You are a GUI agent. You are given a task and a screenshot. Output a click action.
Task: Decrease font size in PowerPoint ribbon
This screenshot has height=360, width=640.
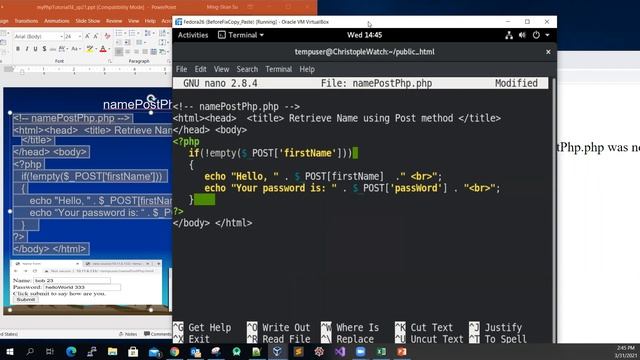96,36
